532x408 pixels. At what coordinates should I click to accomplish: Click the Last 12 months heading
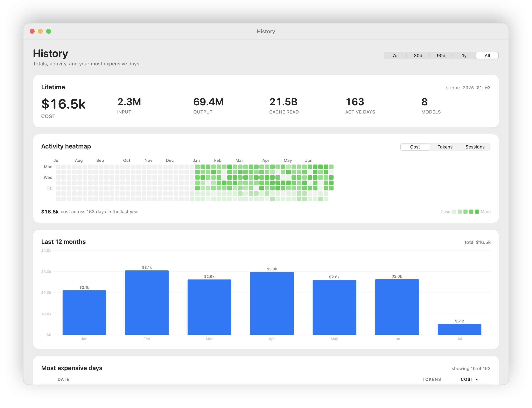(x=63, y=242)
